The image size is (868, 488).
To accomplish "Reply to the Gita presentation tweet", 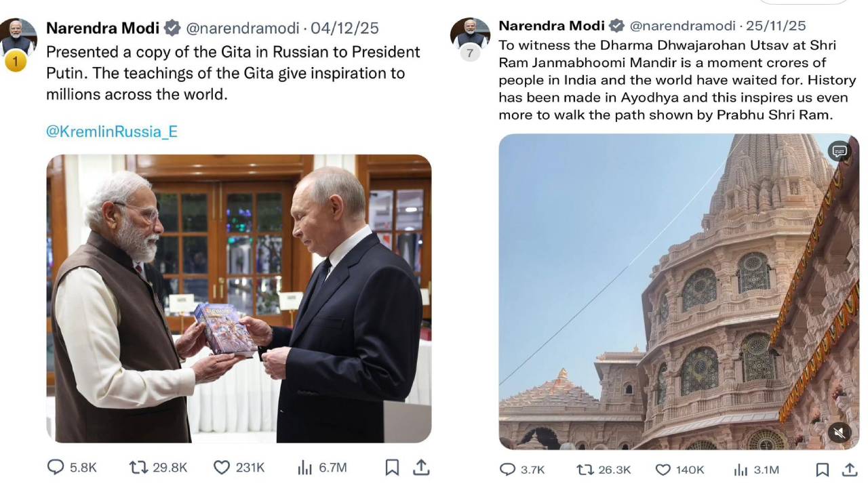I will click(x=56, y=467).
